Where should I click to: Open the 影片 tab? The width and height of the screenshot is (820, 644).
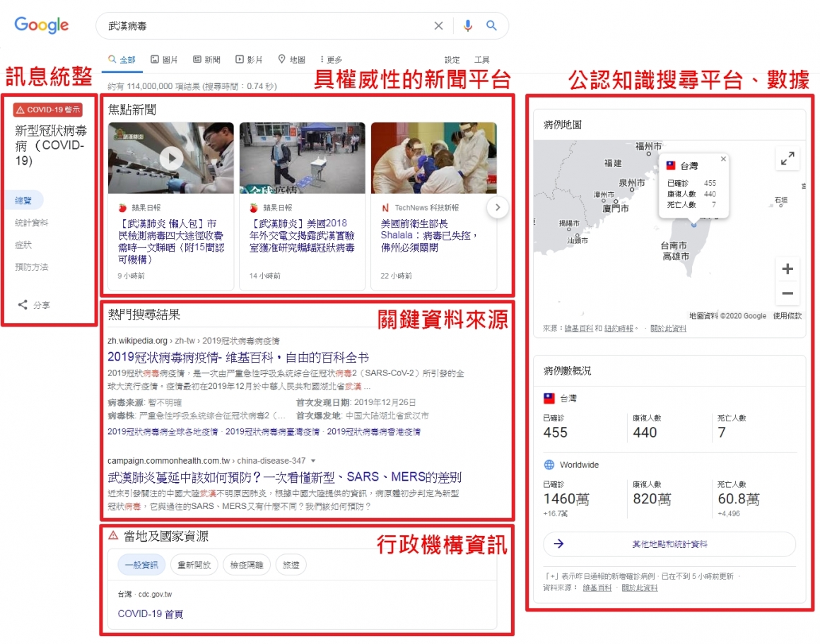pos(249,59)
